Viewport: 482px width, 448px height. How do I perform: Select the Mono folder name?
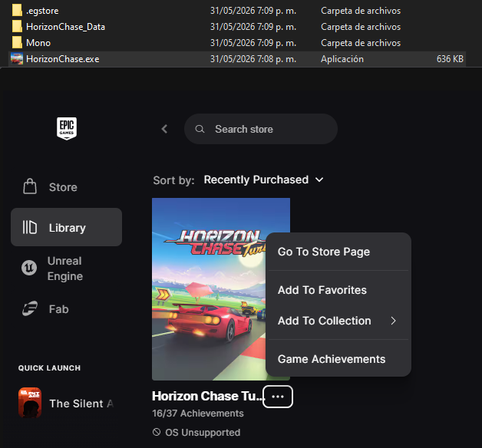38,43
